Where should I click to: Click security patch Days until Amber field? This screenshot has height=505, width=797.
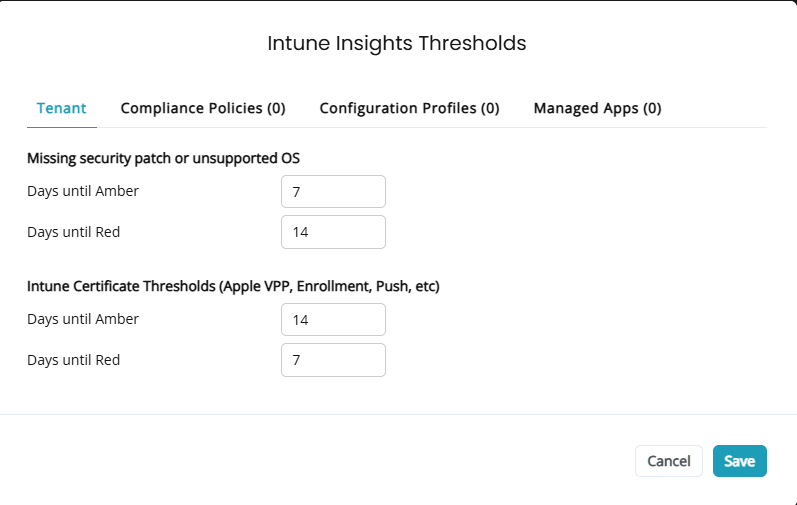[x=333, y=192]
